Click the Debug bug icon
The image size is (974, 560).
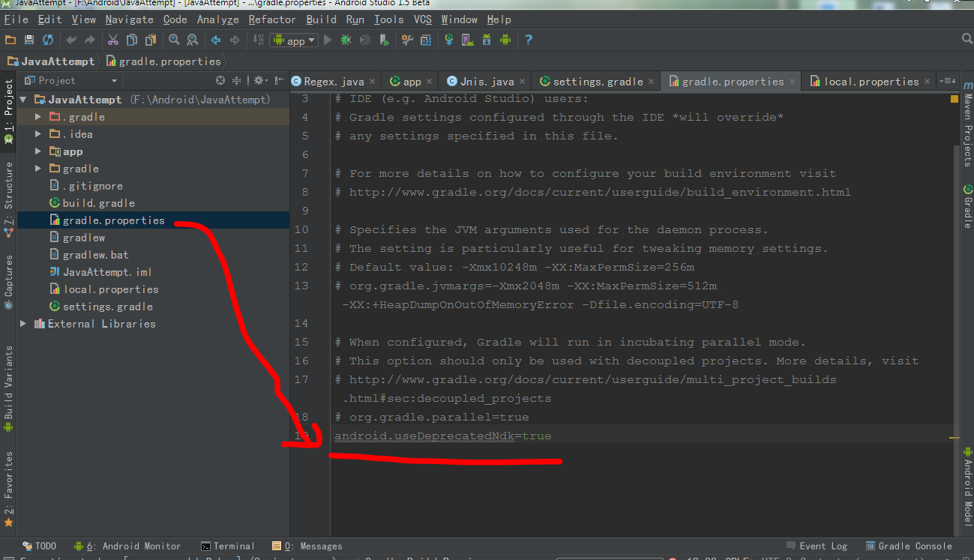pos(346,40)
